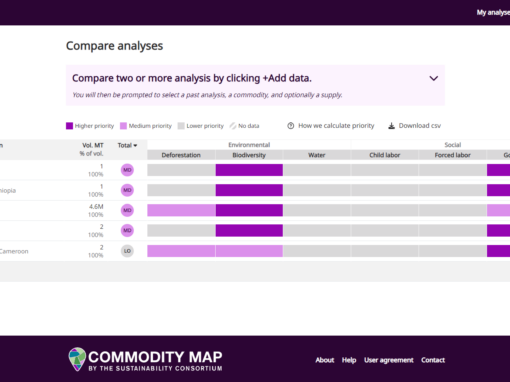Screen dimensions: 510x382
Task: Open the Total sort dropdown arrow
Action: 135,145
